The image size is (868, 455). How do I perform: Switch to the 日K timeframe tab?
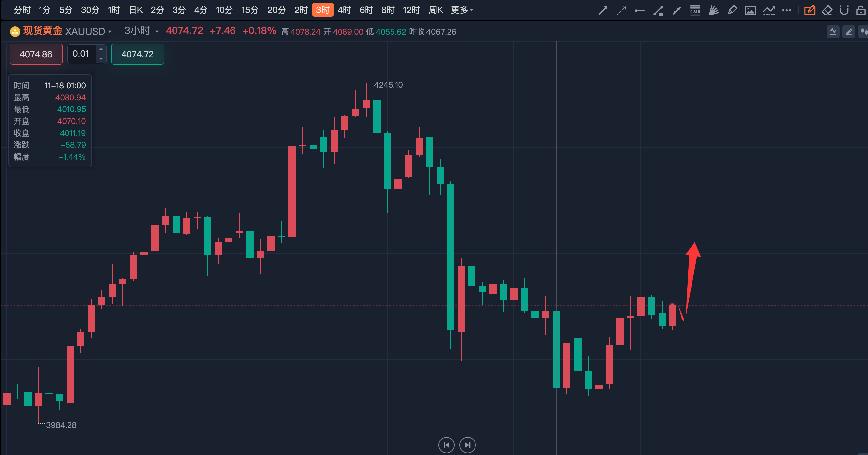pyautogui.click(x=136, y=10)
